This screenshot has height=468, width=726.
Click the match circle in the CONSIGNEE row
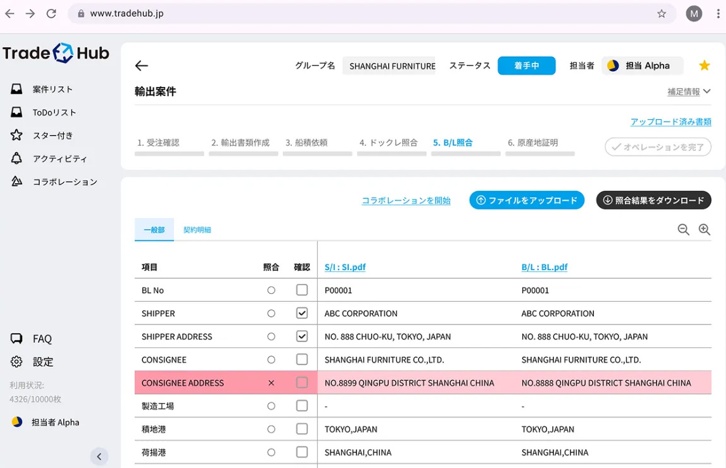271,360
